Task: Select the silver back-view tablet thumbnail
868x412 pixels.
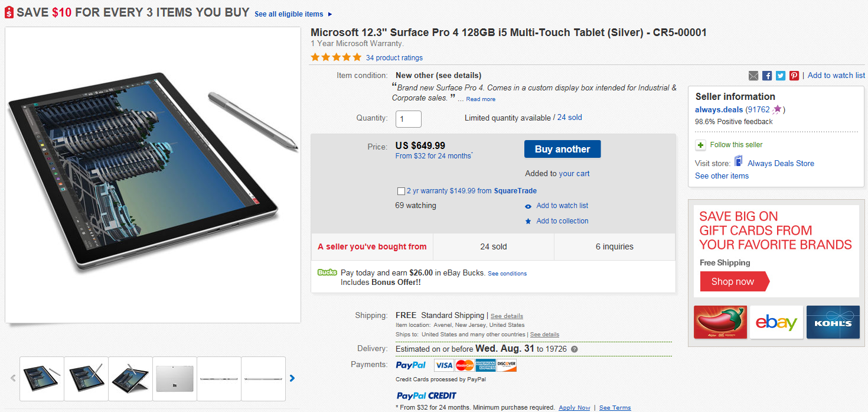Action: point(175,378)
